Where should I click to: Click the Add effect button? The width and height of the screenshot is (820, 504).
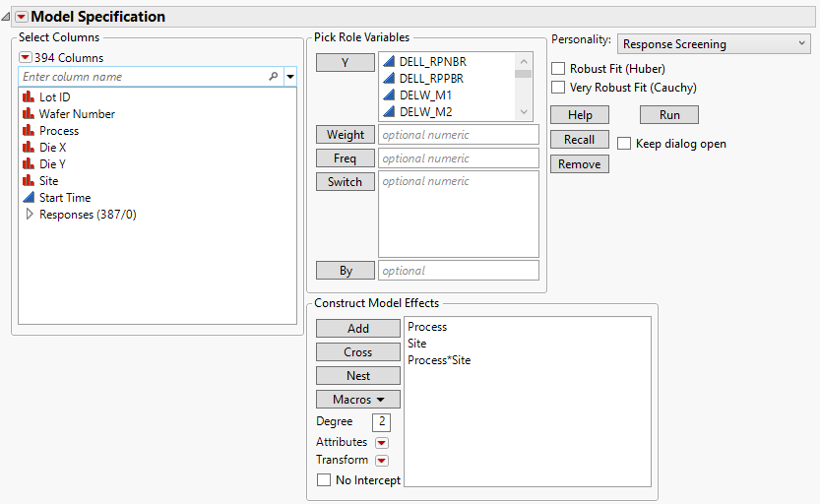358,329
